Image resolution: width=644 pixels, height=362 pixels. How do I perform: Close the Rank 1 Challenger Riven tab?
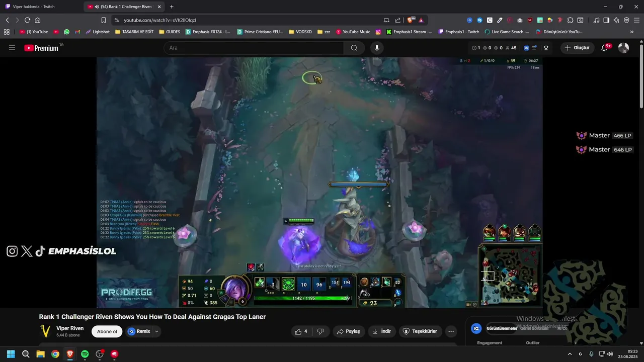point(159,7)
